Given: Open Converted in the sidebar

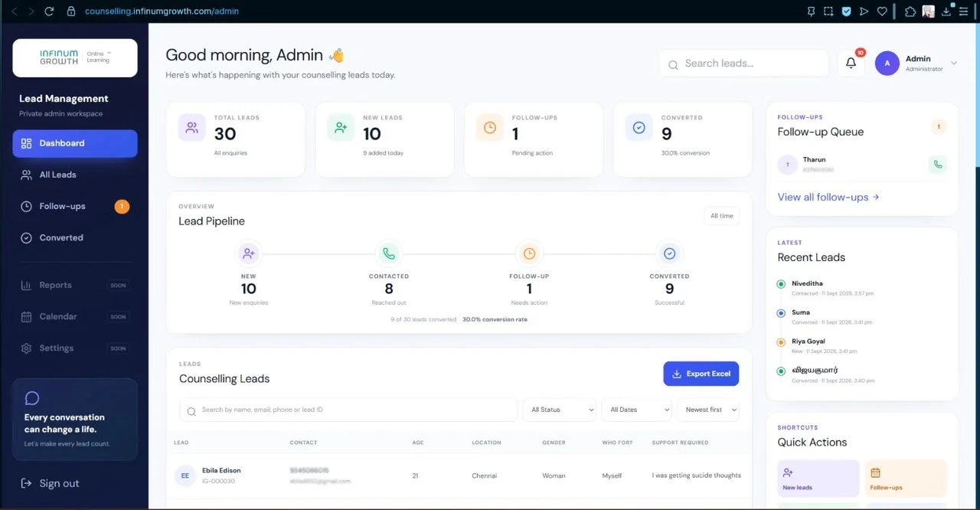Looking at the screenshot, I should 75,237.
